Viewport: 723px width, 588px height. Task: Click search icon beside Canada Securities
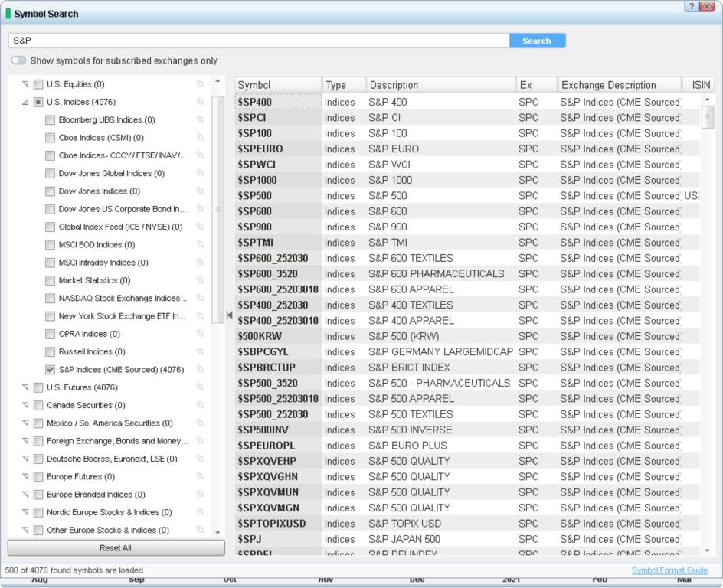200,405
